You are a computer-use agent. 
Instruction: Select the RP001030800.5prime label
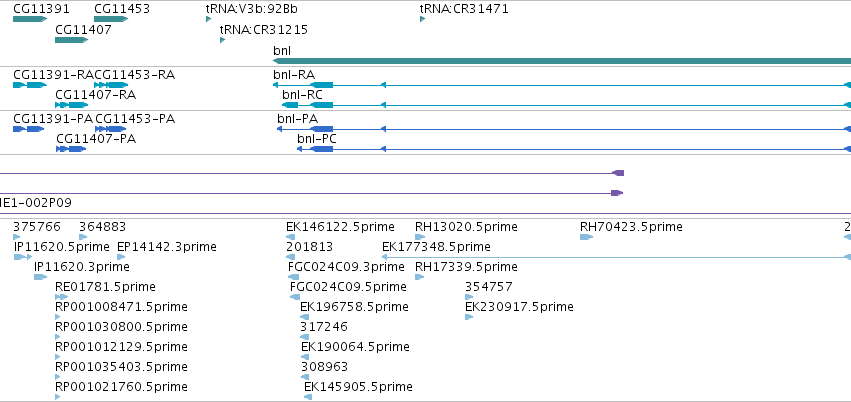122,327
